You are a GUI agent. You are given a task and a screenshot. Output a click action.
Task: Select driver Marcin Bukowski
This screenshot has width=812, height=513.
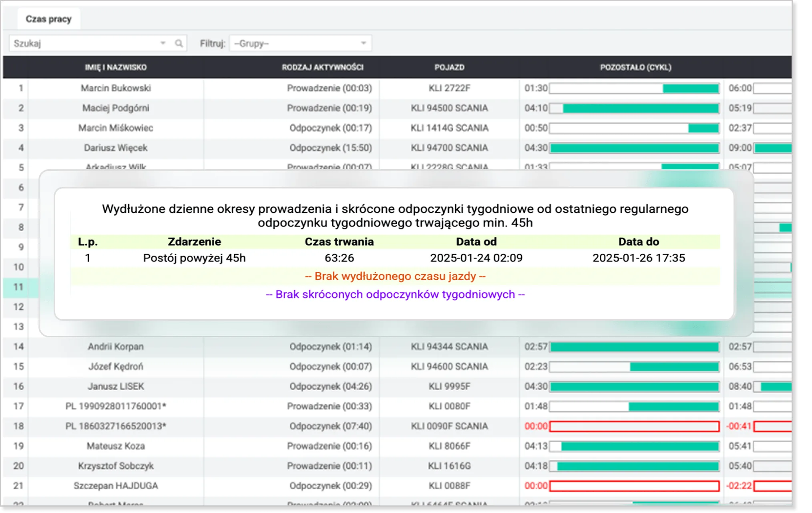116,88
